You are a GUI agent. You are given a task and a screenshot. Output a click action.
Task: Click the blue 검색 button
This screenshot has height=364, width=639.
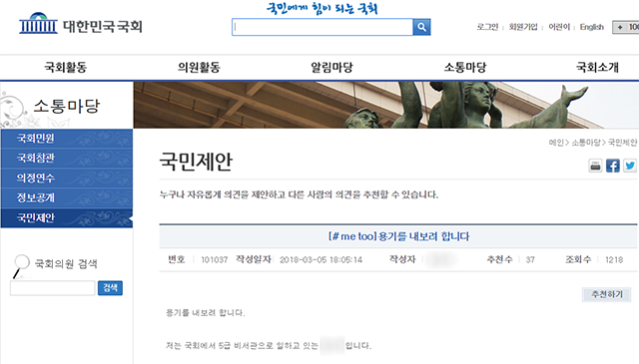[110, 288]
